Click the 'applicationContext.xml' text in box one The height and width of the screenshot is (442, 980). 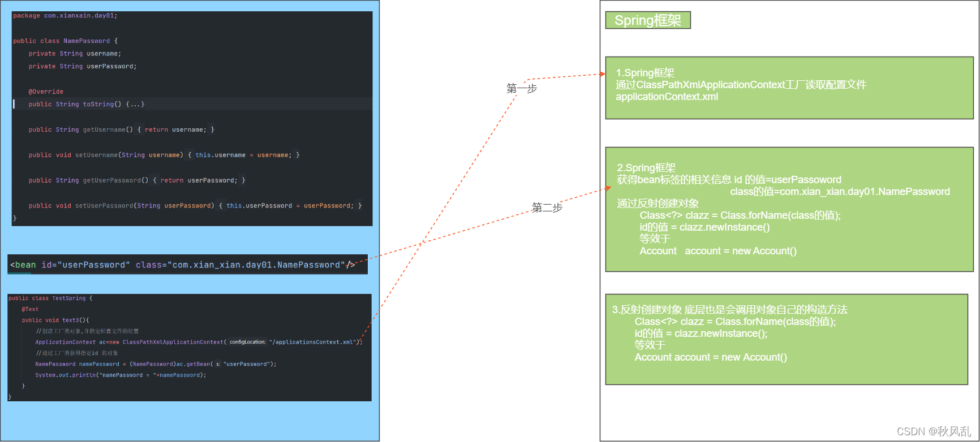click(x=667, y=97)
